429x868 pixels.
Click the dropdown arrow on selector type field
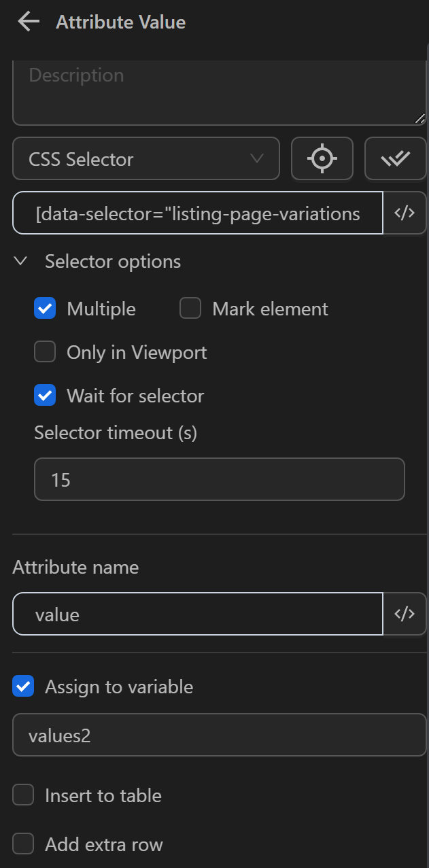256,158
